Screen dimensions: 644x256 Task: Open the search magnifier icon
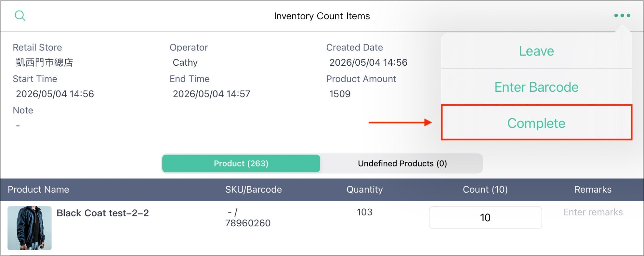[x=20, y=15]
